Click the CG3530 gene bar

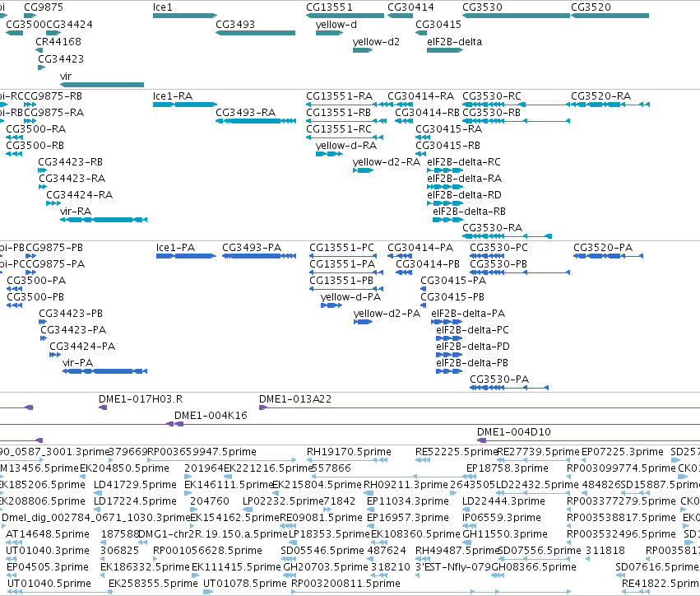coord(516,16)
